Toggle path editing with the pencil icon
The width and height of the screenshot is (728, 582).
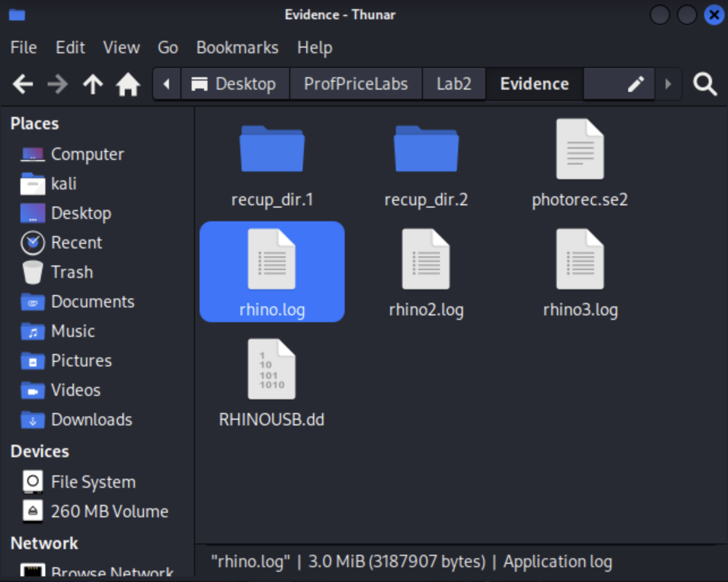636,85
